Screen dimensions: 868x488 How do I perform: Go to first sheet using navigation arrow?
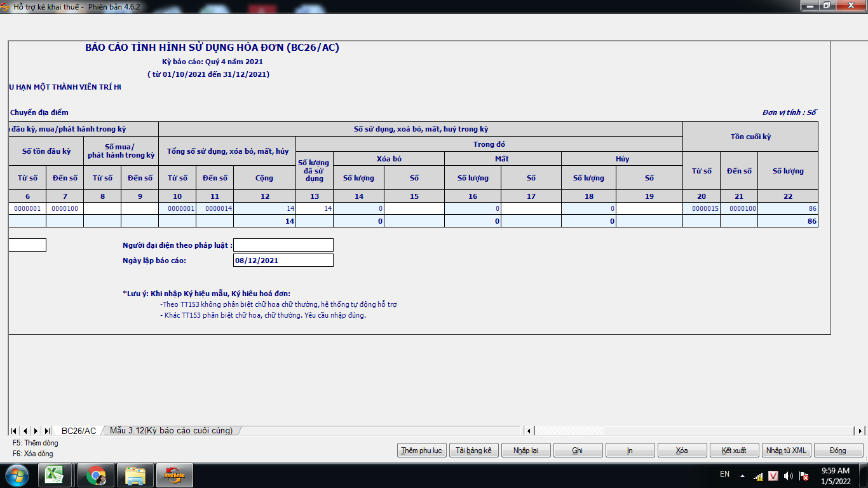(x=15, y=431)
